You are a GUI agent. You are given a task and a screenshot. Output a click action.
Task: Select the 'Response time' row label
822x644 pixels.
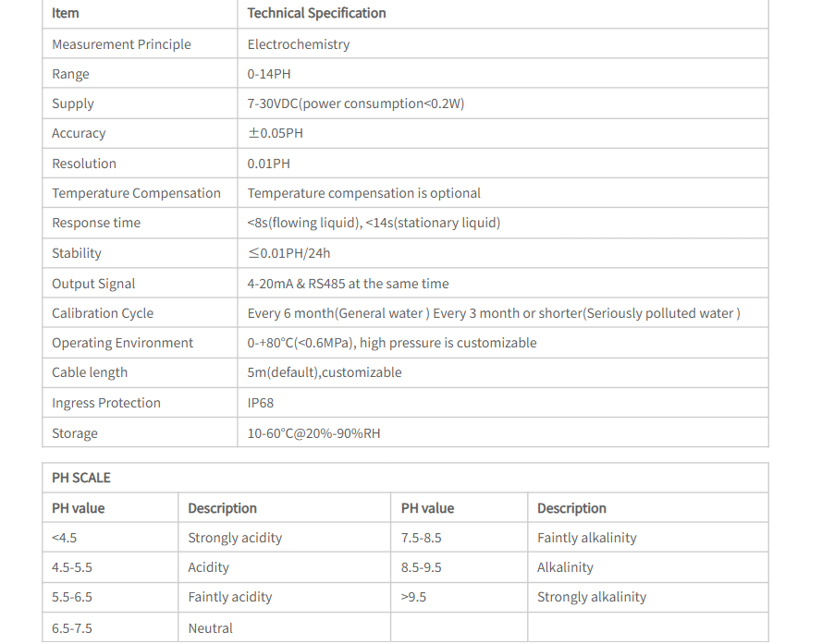click(96, 223)
